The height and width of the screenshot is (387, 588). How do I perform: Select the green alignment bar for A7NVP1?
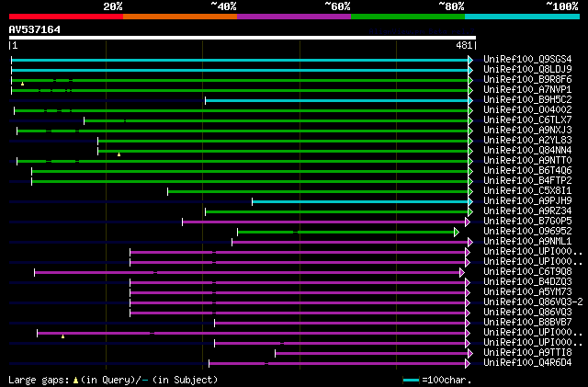pyautogui.click(x=240, y=90)
